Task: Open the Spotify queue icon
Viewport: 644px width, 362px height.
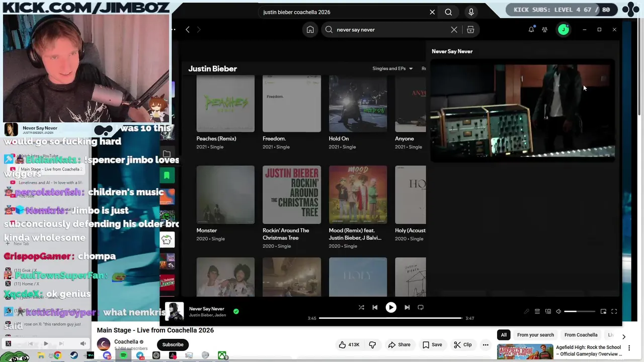Action: [537, 311]
